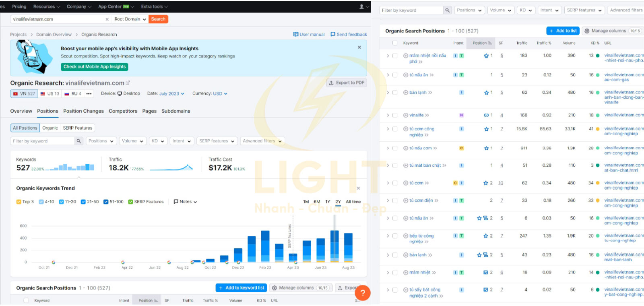
Task: Open left panel Intent filter dropdown
Action: 181,141
